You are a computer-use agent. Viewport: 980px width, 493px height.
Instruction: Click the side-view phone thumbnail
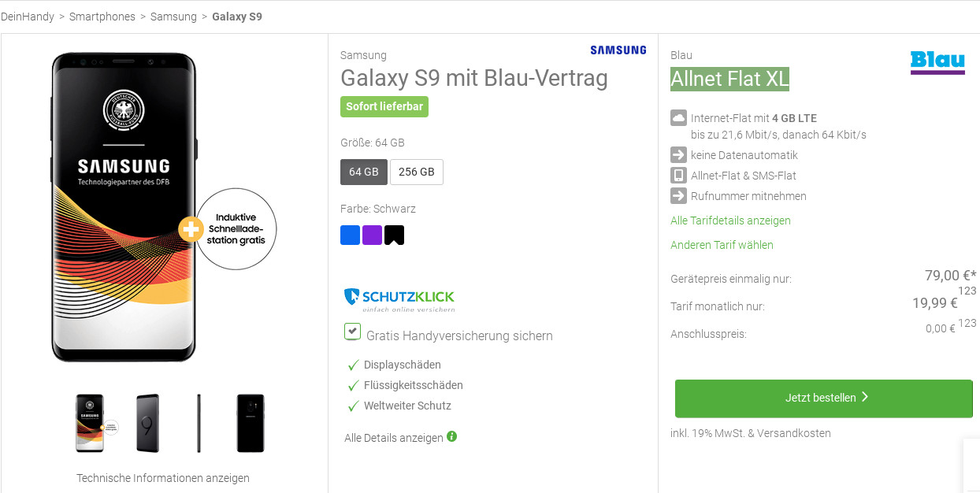pyautogui.click(x=199, y=422)
